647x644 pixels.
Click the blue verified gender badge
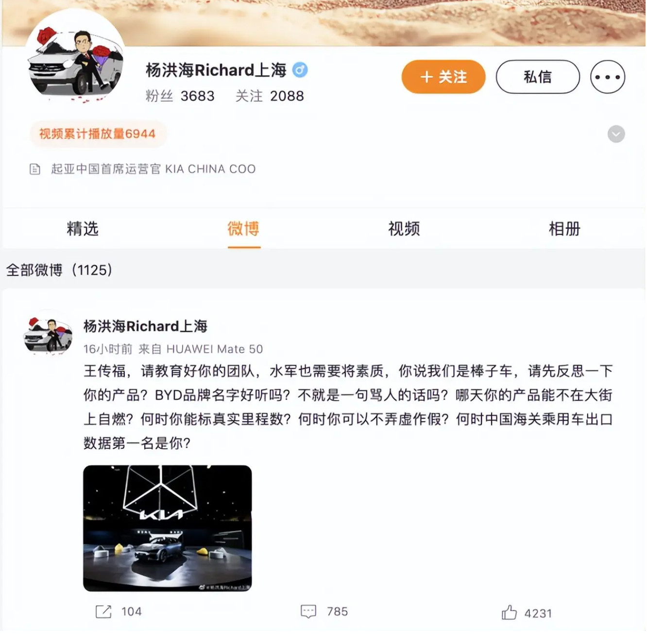(300, 70)
